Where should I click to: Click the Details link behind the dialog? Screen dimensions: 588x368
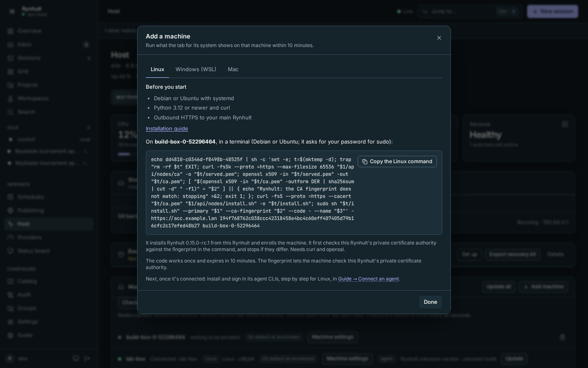click(555, 254)
